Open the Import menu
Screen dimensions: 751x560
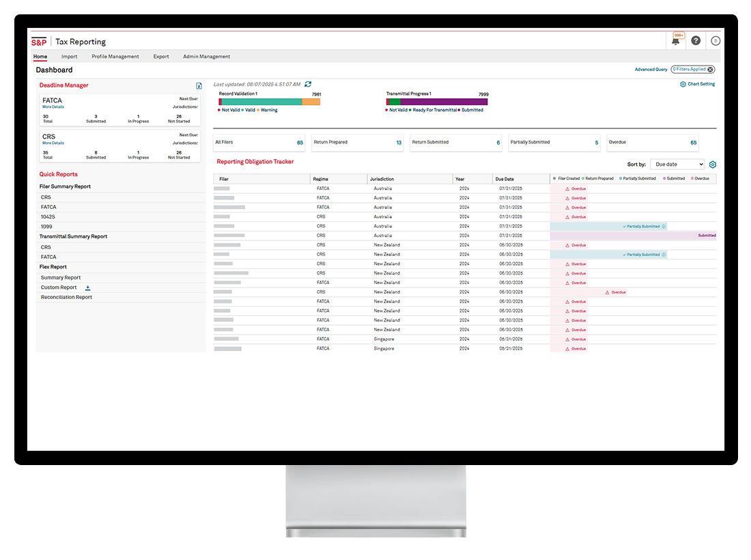pyautogui.click(x=69, y=57)
